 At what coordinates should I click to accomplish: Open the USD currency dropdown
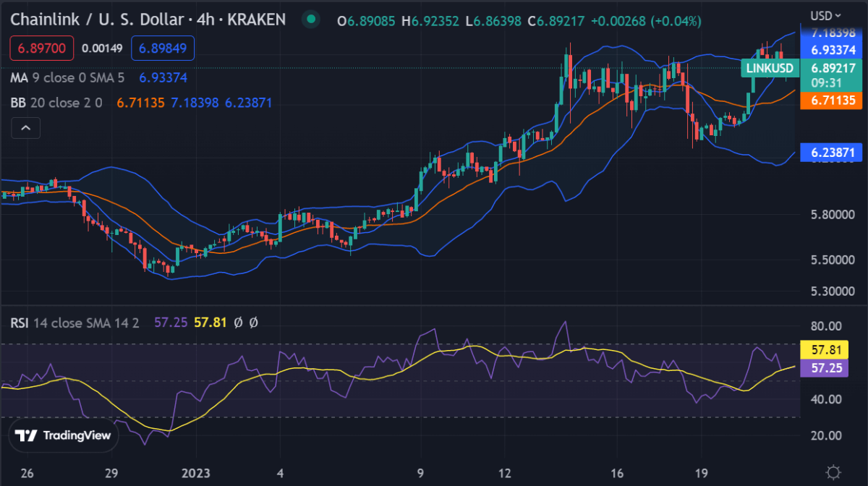tap(825, 15)
